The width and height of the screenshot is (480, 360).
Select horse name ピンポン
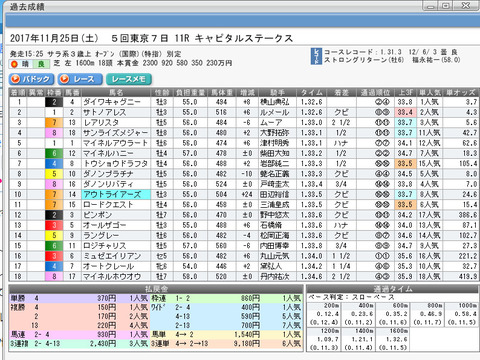coord(97,215)
